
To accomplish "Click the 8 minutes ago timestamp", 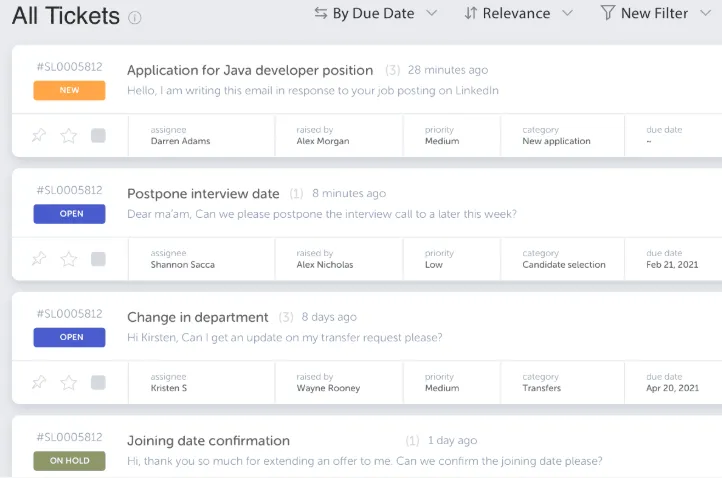I will point(349,193).
